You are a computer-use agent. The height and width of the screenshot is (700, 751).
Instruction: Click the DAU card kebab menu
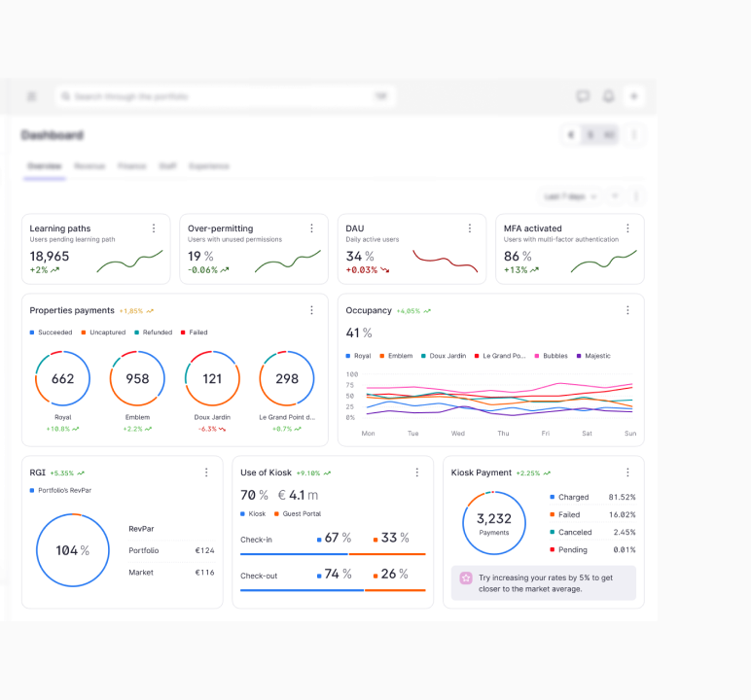pyautogui.click(x=470, y=228)
